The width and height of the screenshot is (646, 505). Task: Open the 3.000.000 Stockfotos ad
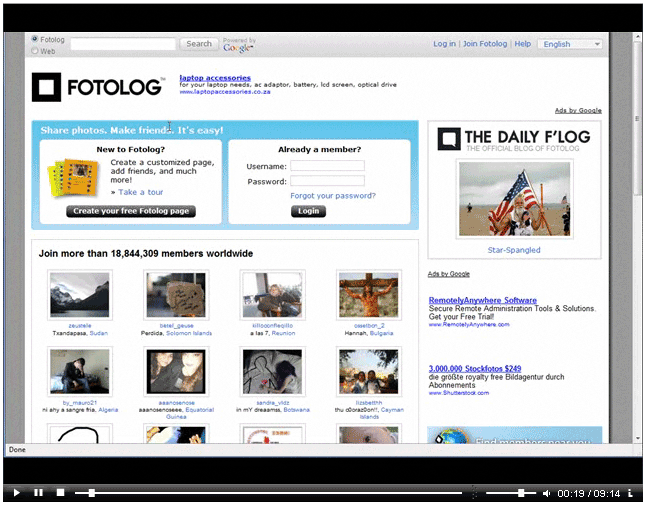(x=475, y=369)
